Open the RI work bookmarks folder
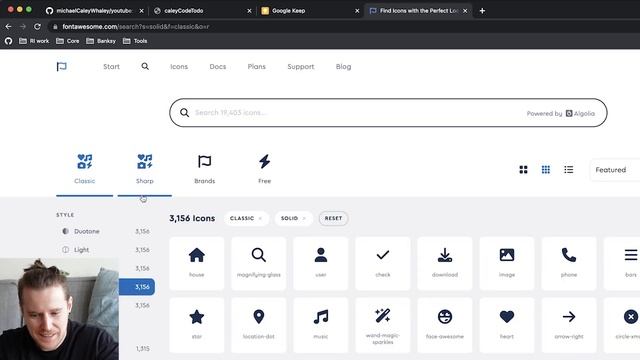 [x=34, y=41]
